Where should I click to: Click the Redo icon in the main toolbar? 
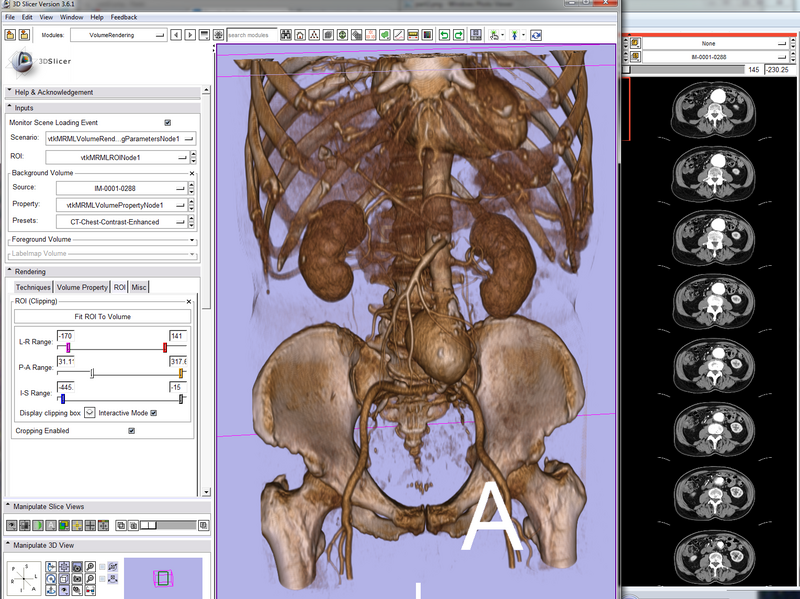point(458,34)
